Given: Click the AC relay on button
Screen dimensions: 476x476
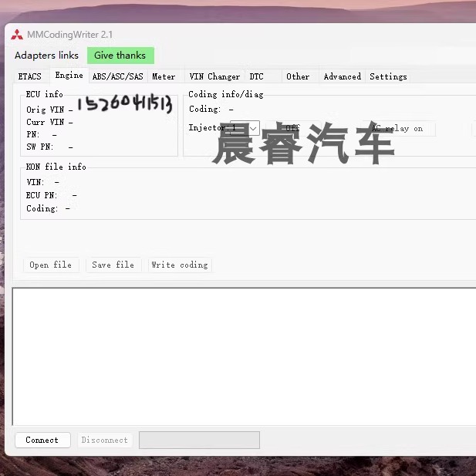Looking at the screenshot, I should (397, 128).
